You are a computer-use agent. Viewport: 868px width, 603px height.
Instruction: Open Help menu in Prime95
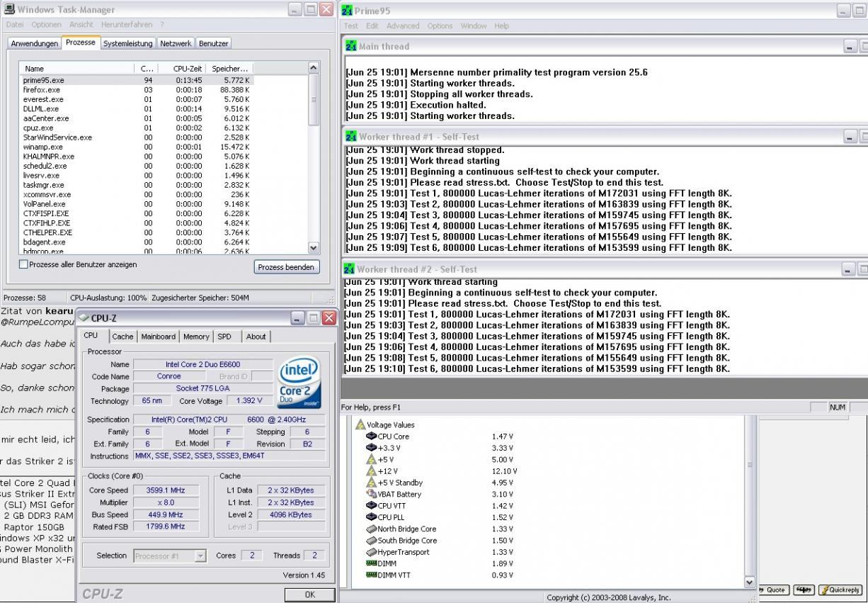(502, 26)
